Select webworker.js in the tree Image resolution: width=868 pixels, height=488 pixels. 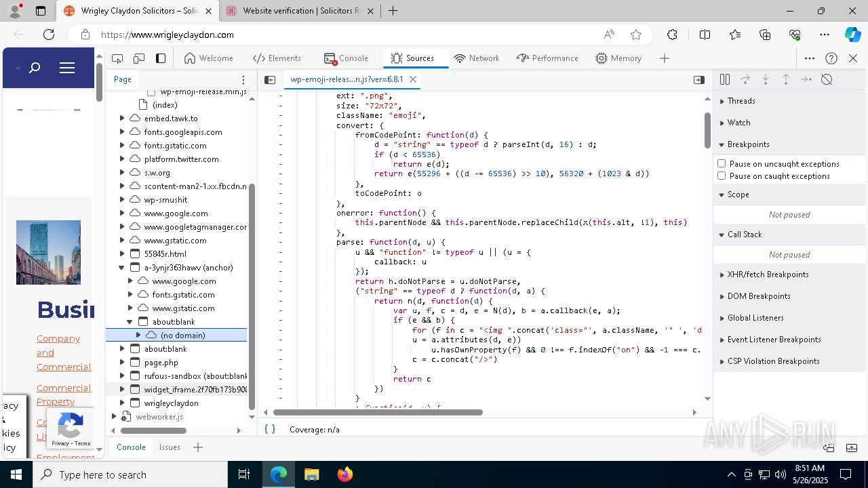coord(159,417)
